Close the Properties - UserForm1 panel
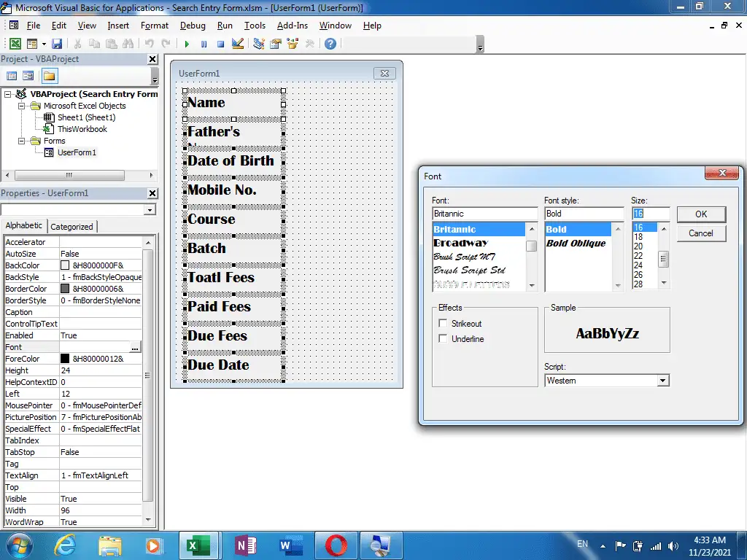747x560 pixels. click(152, 192)
